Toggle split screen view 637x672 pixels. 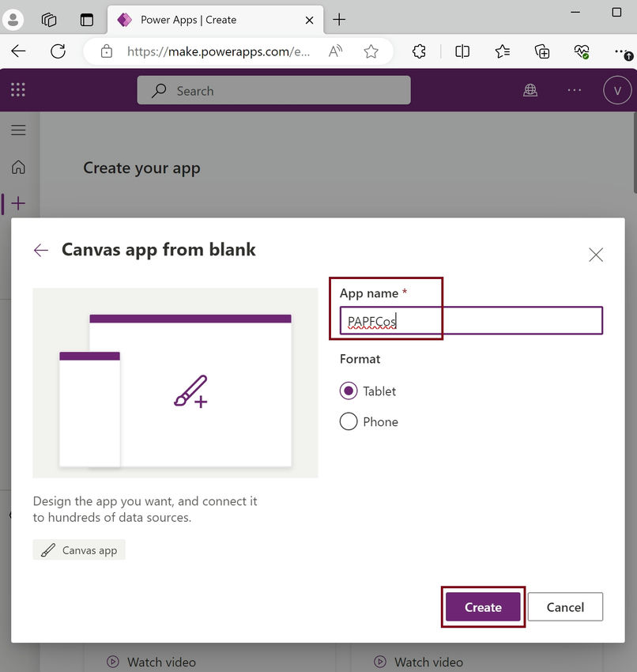click(462, 51)
